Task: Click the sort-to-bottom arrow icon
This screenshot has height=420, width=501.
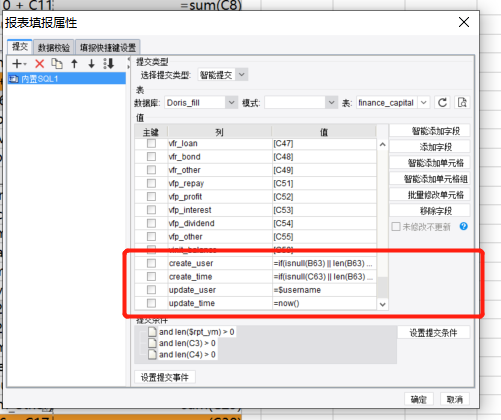Action: pyautogui.click(x=109, y=63)
